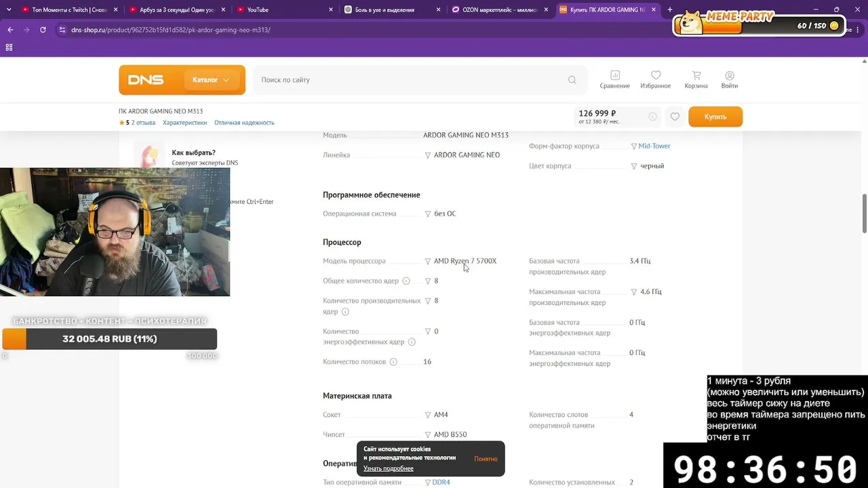
Task: Click filter icon beside AMD Ryzen 7 5700X
Action: pos(428,262)
